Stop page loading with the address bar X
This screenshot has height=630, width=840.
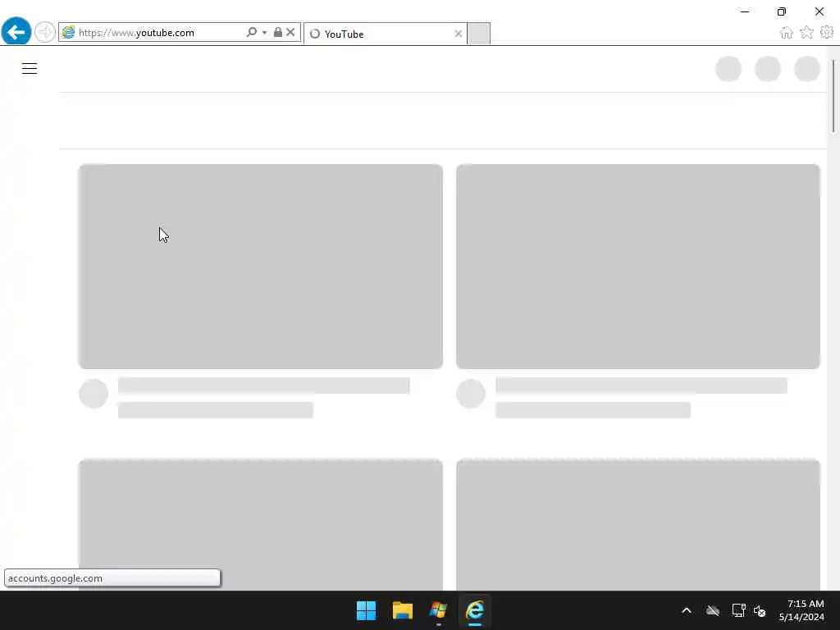pyautogui.click(x=290, y=32)
